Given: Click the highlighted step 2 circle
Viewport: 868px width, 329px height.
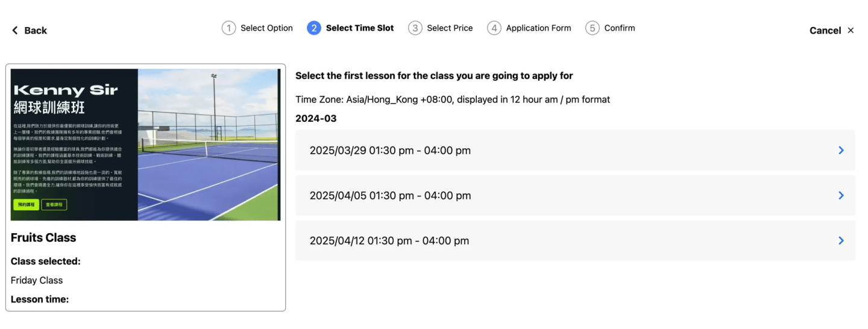Looking at the screenshot, I should [314, 28].
